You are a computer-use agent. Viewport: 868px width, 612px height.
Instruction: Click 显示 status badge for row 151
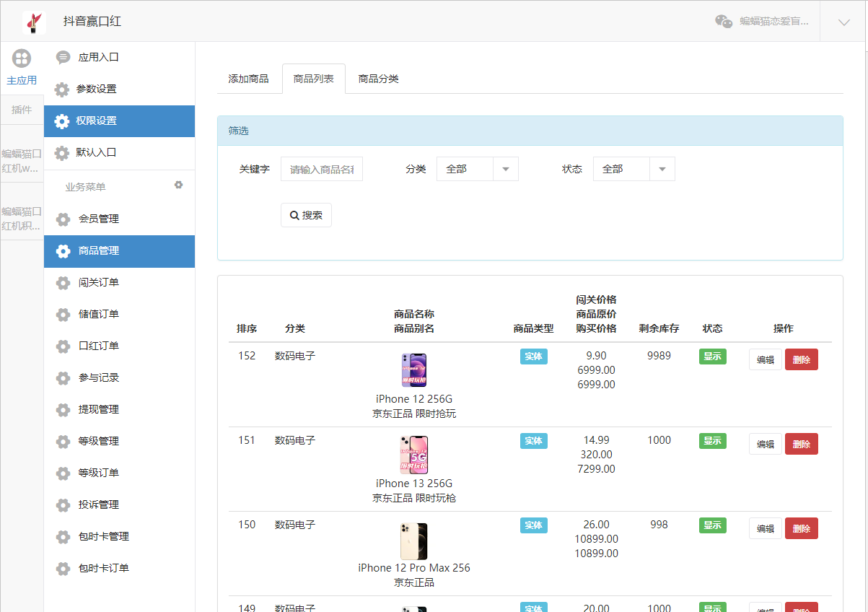[x=713, y=441]
